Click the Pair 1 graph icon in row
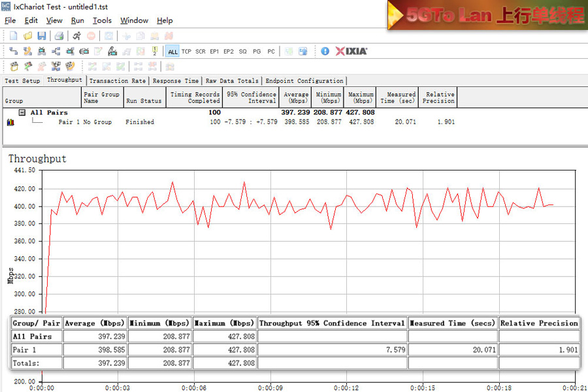The height and width of the screenshot is (392, 588). click(10, 122)
